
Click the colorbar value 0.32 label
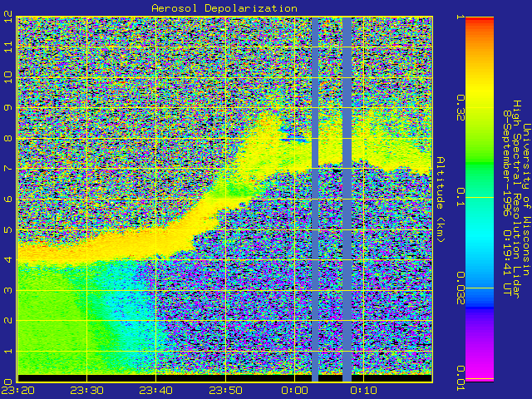(460, 108)
